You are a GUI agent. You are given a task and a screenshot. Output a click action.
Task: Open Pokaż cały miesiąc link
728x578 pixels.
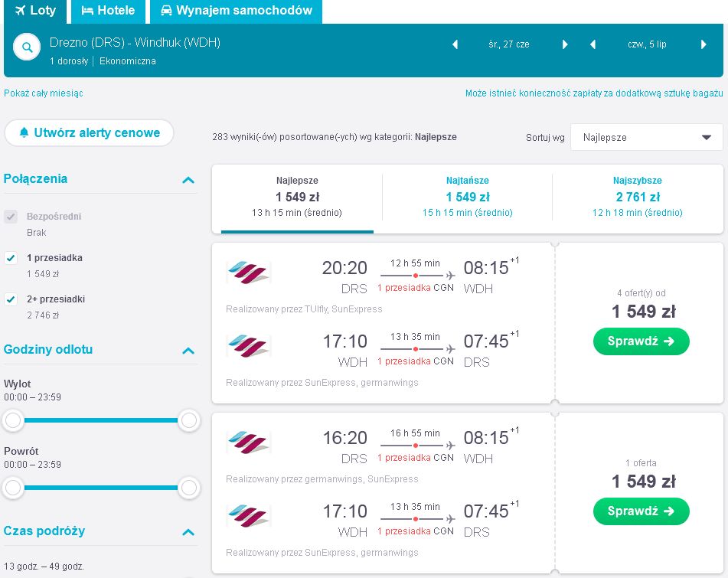(44, 93)
